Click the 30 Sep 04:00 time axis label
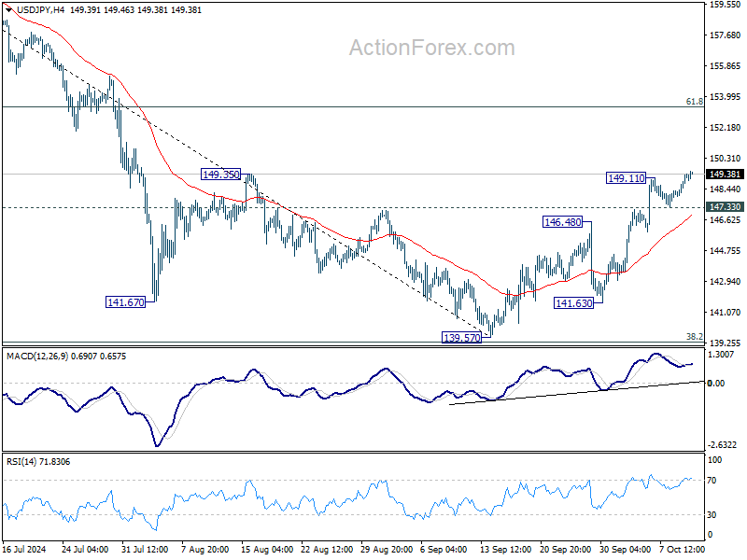 point(625,549)
